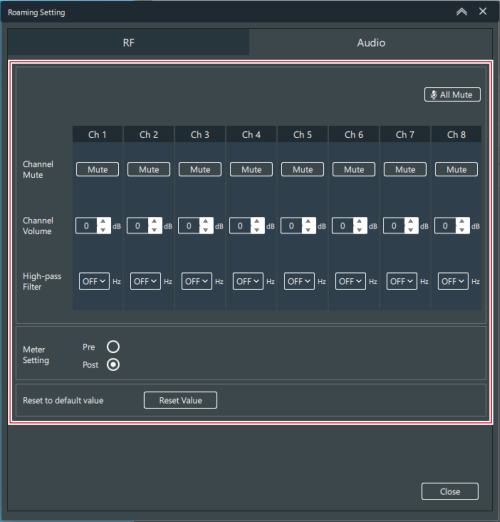This screenshot has height=522, width=500.
Task: Mute channel 4
Action: coord(251,170)
